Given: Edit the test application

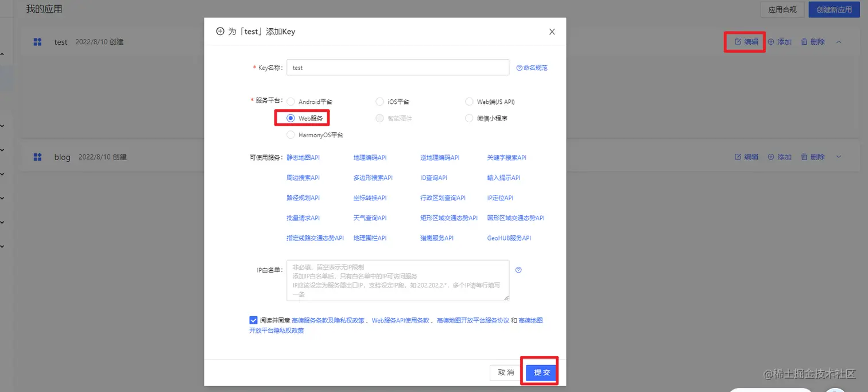Looking at the screenshot, I should tap(746, 42).
